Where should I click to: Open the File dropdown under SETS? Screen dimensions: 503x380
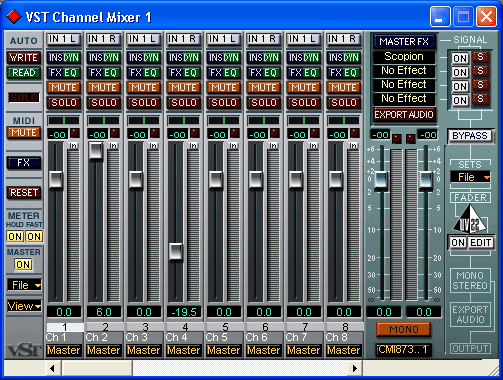[470, 177]
